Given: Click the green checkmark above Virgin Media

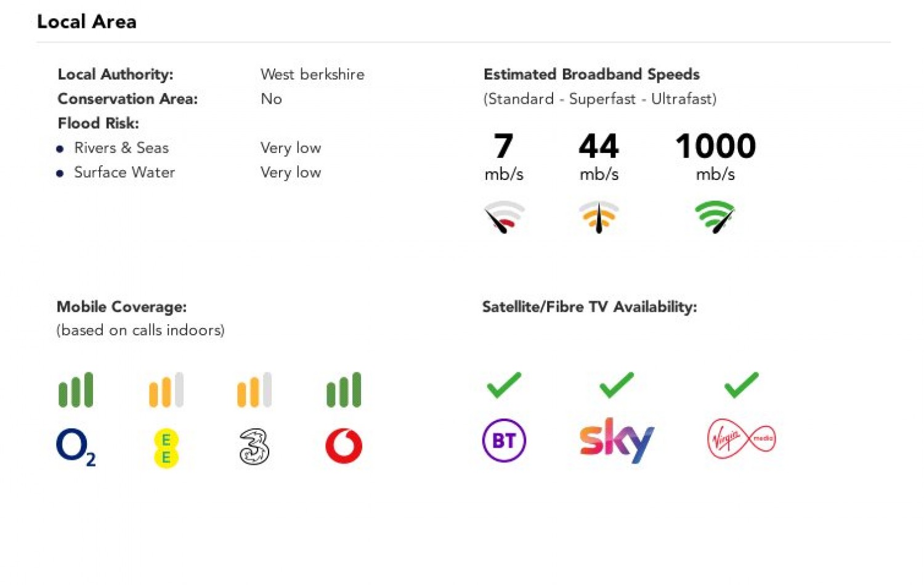Looking at the screenshot, I should click(x=741, y=385).
